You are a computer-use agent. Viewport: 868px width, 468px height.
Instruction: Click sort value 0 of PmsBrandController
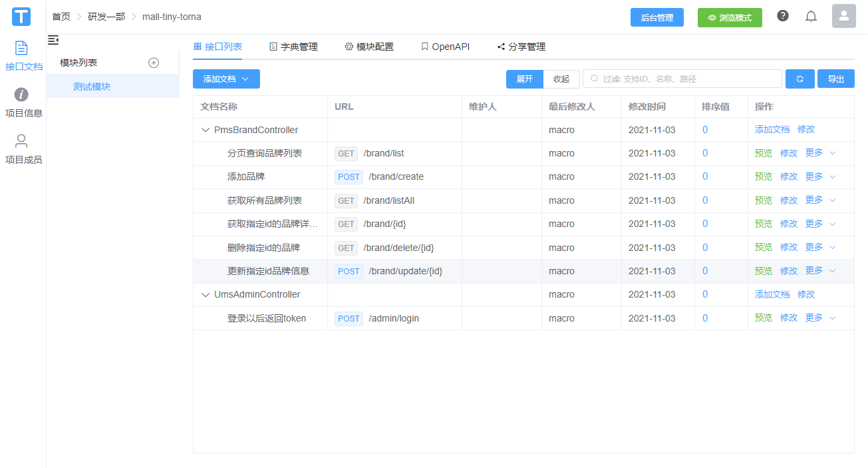705,130
